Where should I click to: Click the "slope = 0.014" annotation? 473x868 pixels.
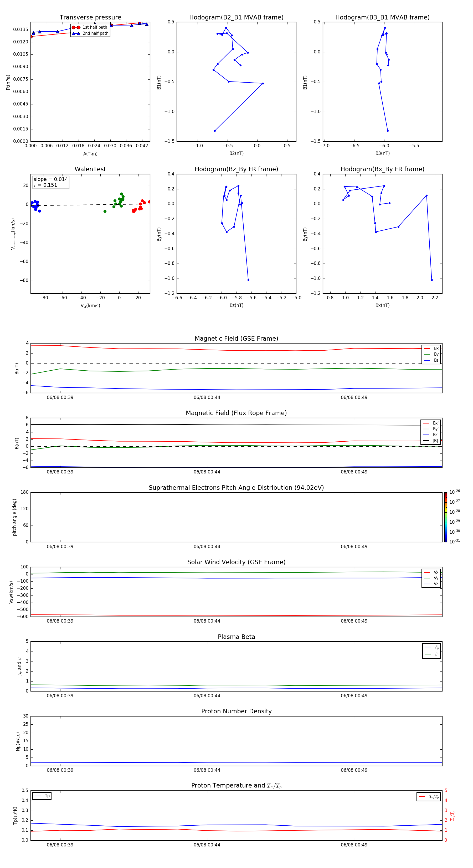coord(50,179)
